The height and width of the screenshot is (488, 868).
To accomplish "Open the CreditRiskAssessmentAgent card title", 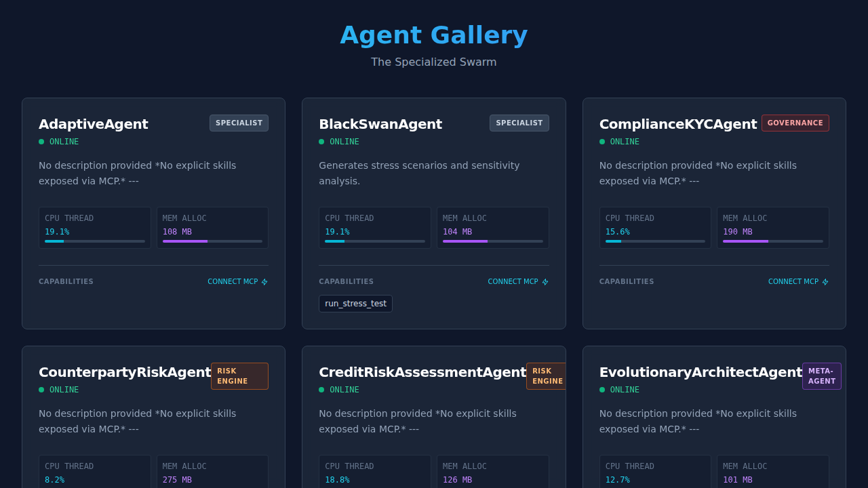I will pos(422,372).
